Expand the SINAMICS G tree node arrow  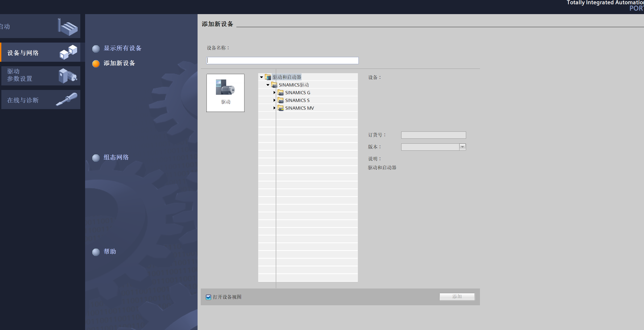coord(274,93)
